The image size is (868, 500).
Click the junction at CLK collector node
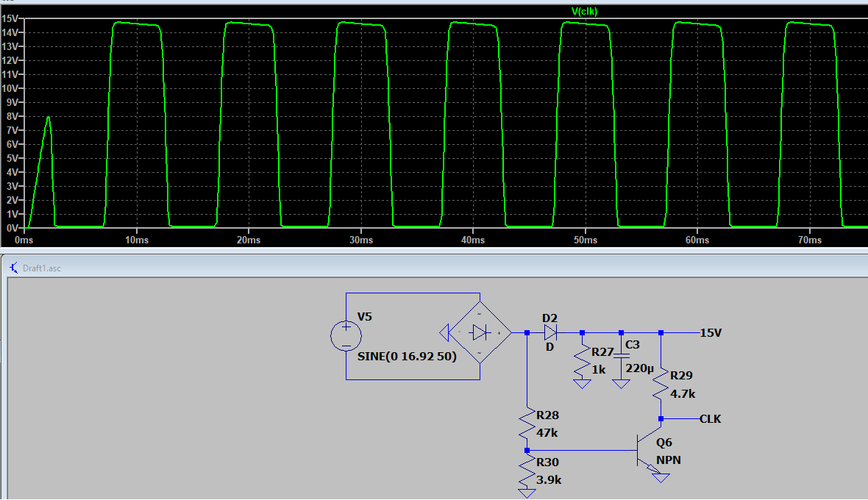click(661, 418)
